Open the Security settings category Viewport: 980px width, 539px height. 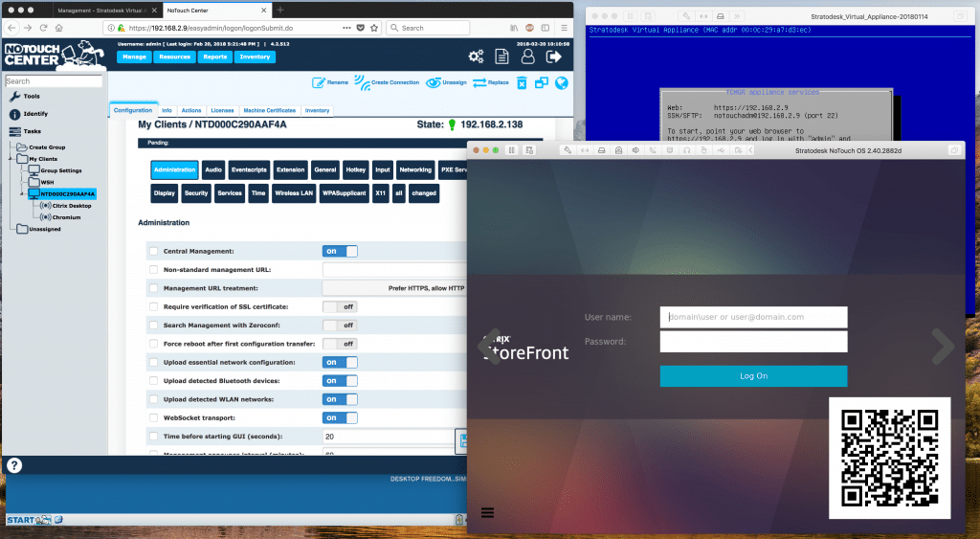point(196,193)
